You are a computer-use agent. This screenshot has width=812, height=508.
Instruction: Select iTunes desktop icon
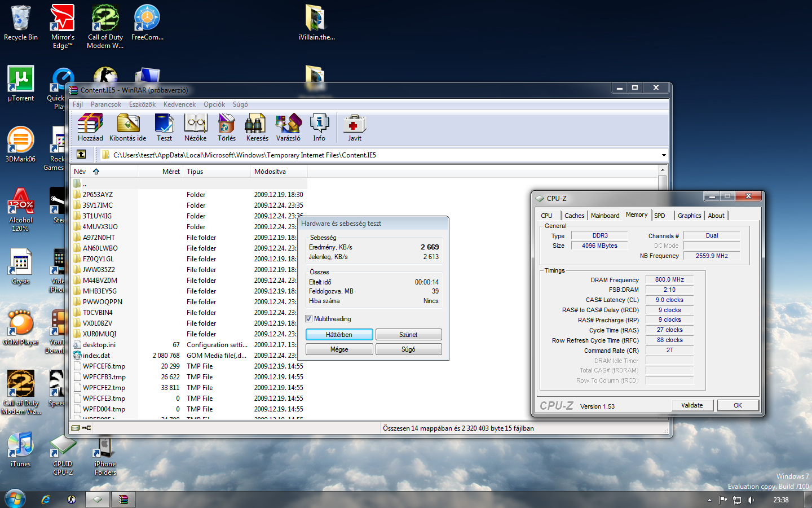pos(21,449)
